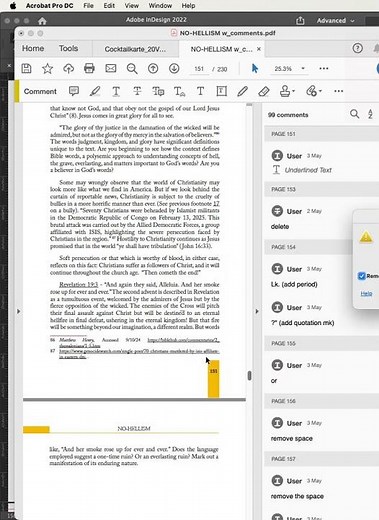
Task: Click the page number field showing 151
Action: pos(199,69)
